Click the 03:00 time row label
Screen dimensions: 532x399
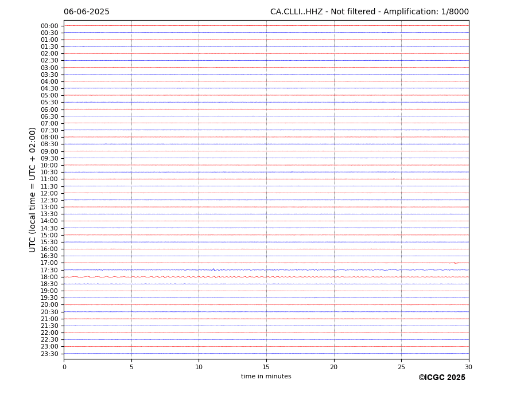pos(49,68)
